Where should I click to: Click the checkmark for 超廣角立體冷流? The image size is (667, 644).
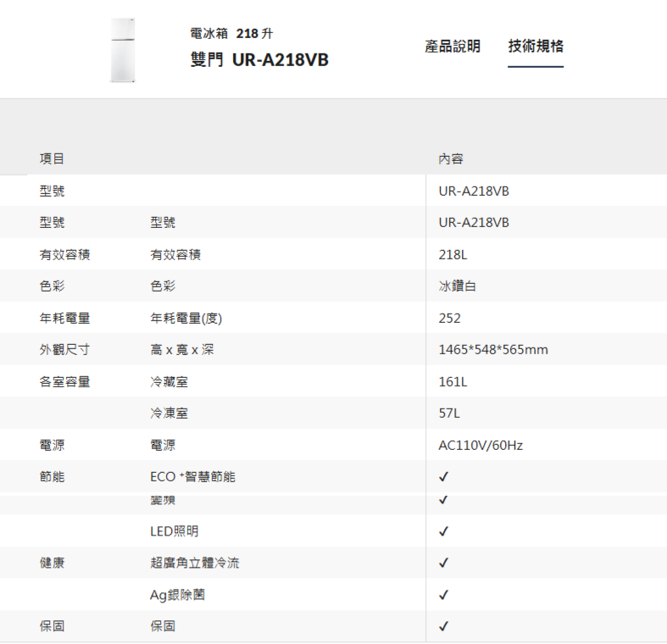[x=444, y=563]
